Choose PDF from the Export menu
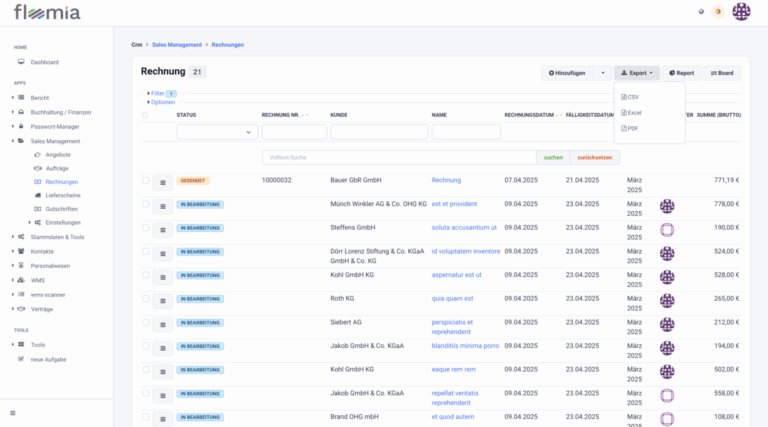This screenshot has width=768, height=427. 632,129
